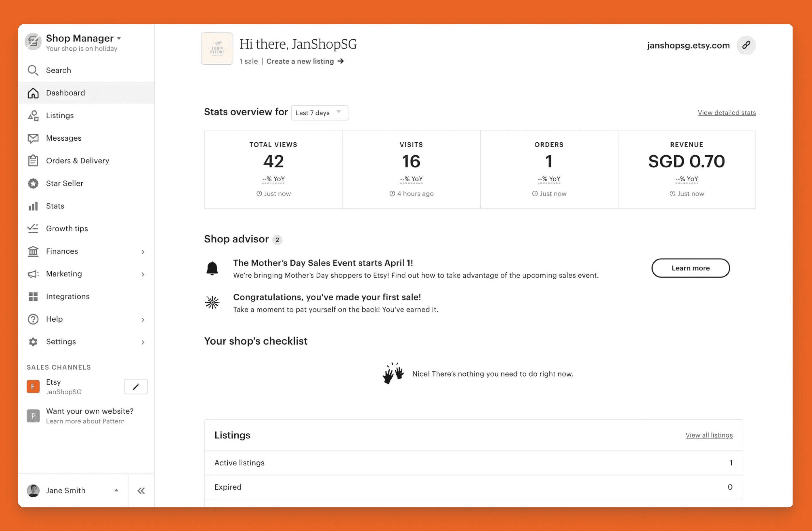Expand the Marketing submenu chevron
Image resolution: width=812 pixels, height=531 pixels.
point(143,274)
